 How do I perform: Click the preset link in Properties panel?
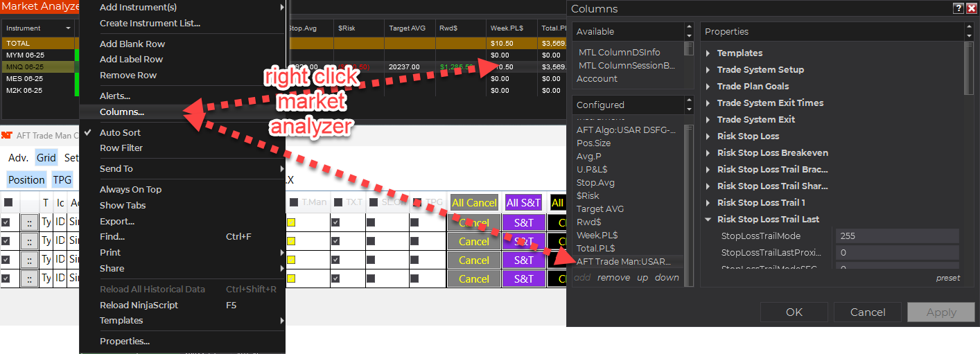(x=947, y=278)
